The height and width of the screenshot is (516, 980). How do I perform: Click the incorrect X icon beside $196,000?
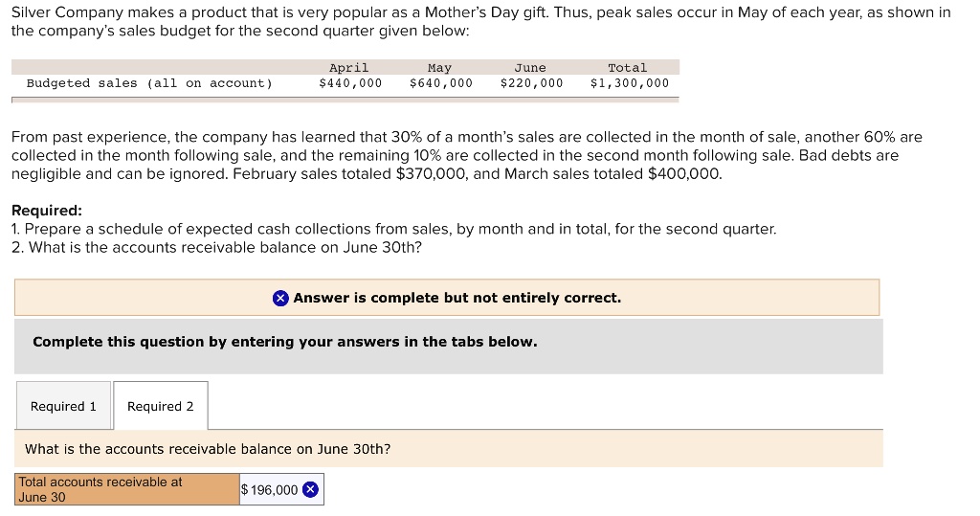[x=310, y=490]
